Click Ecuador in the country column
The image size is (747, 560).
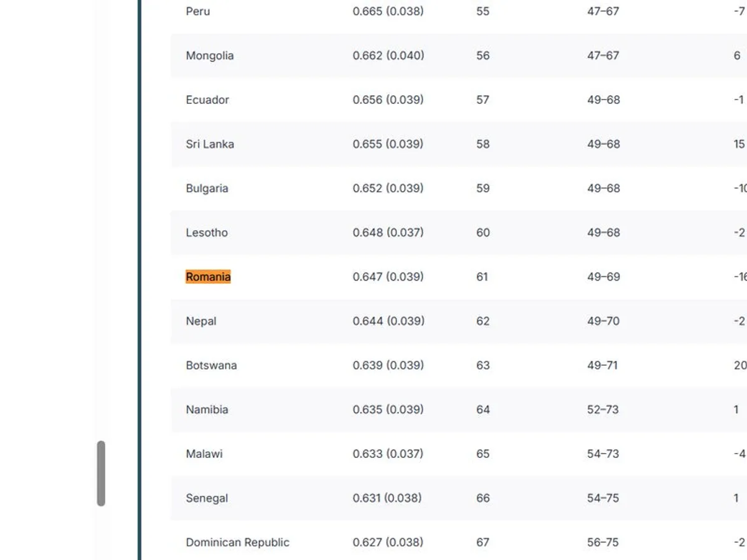click(207, 100)
